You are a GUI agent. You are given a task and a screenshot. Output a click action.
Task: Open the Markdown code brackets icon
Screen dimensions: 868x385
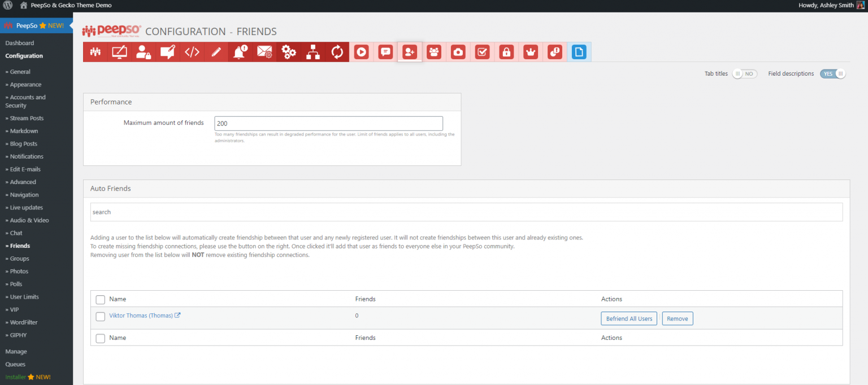[192, 52]
